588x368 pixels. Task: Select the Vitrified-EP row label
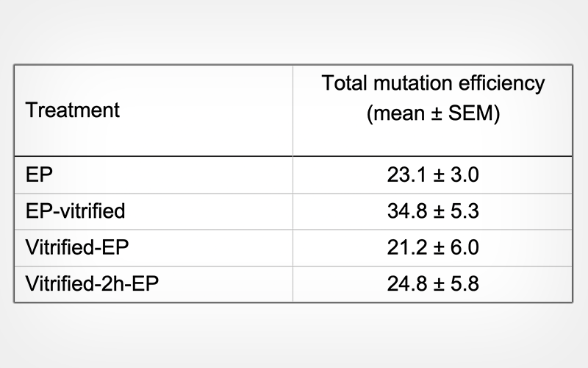(76, 247)
